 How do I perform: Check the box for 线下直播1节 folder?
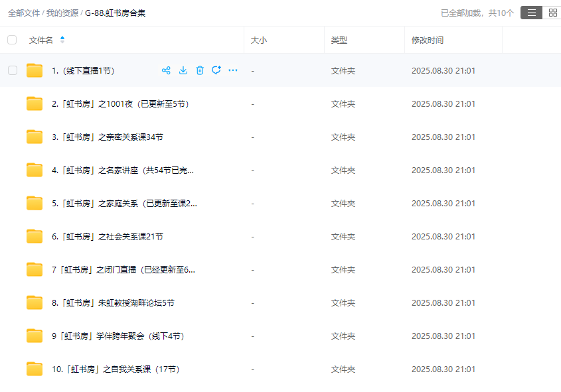point(13,70)
